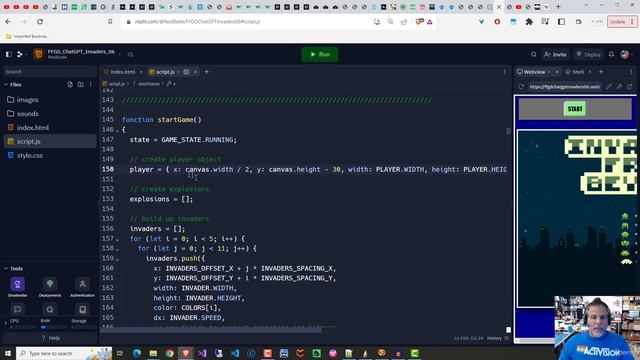Toggle the Replit sidebar panel icon
The width and height of the screenshot is (640, 360).
click(x=9, y=54)
